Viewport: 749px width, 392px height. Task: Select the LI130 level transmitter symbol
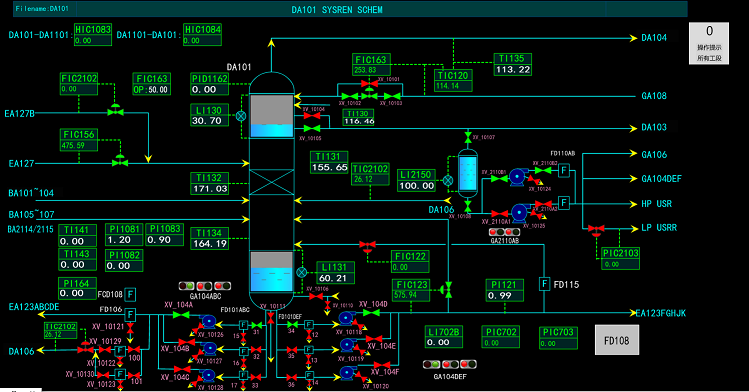241,116
